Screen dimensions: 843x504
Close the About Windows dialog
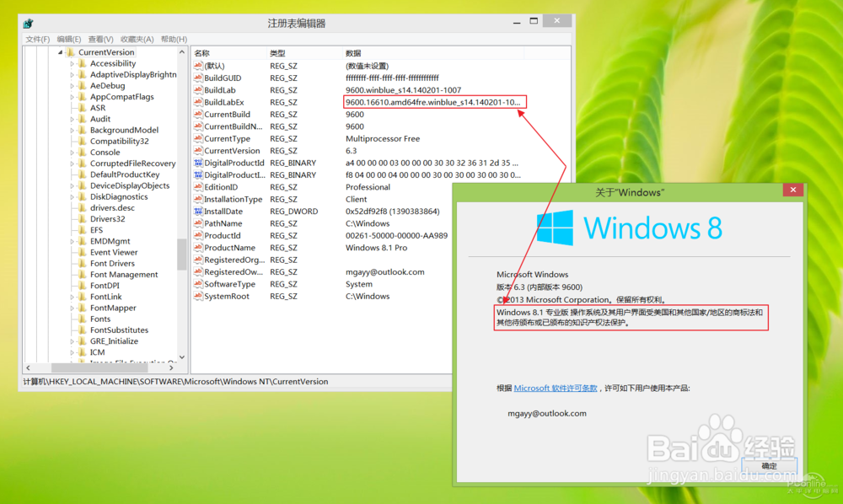[793, 190]
